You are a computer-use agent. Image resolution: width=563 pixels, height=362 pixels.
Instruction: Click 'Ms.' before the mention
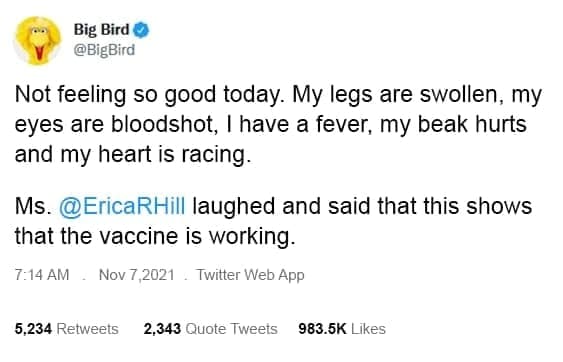(33, 206)
